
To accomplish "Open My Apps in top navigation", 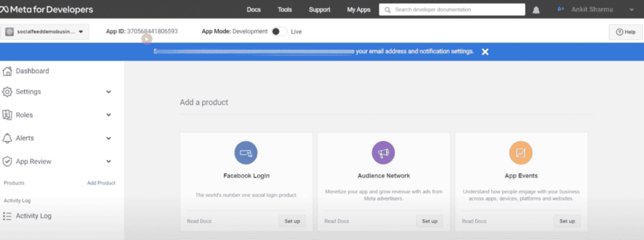I will point(358,9).
